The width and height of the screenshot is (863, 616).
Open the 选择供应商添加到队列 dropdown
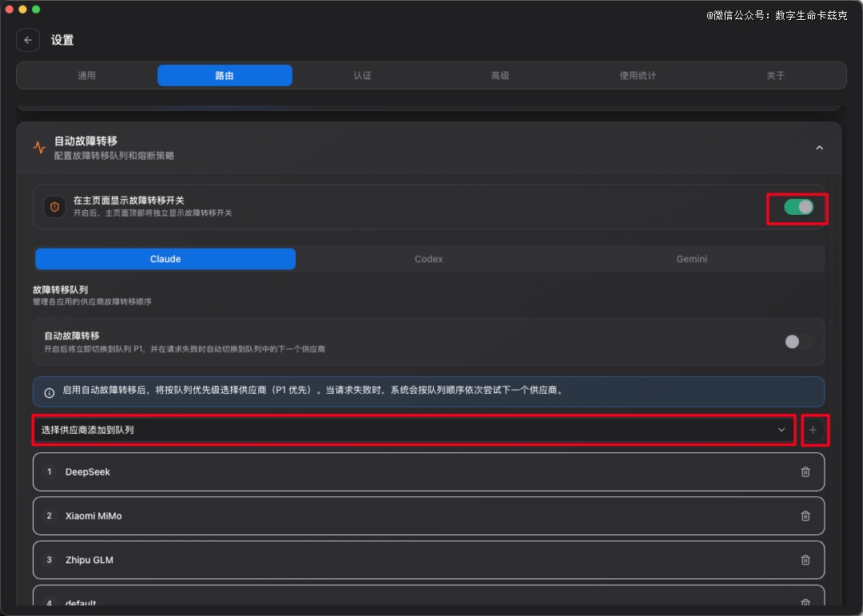coord(413,430)
